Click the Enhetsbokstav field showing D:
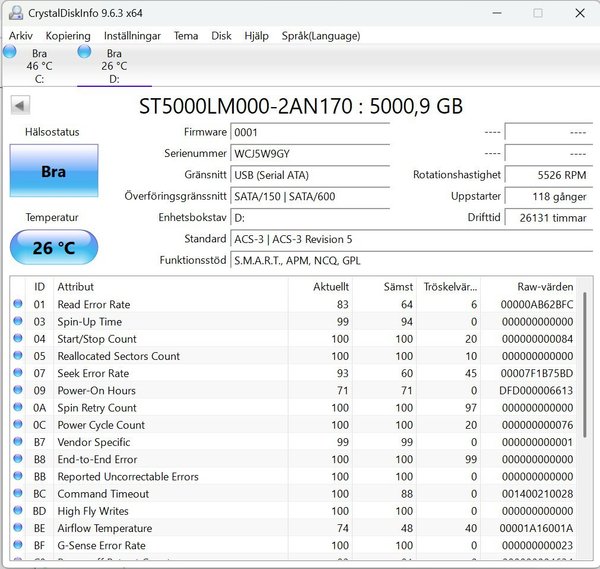This screenshot has height=569, width=600. 310,218
